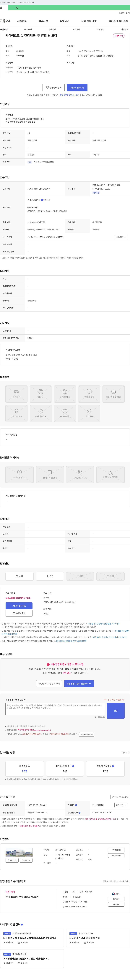Viewport: 130px width, 980px height.
Task: Click the 주택자금 지원 welfare icon
Action: (16, 414)
